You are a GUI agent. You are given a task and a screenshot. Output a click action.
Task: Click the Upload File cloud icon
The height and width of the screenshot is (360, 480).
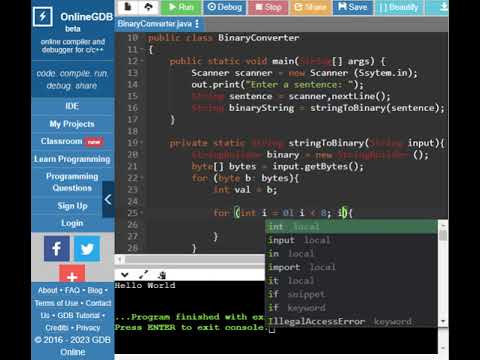[x=148, y=7]
